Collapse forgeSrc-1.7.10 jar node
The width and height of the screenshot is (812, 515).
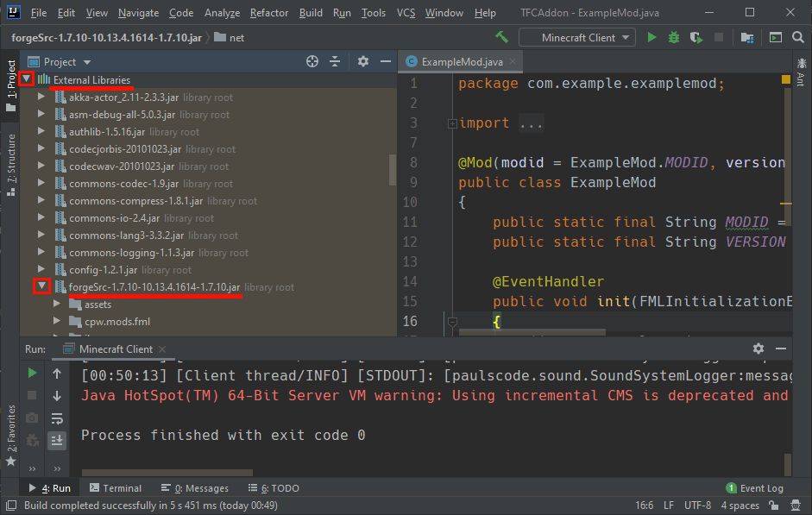coord(41,286)
